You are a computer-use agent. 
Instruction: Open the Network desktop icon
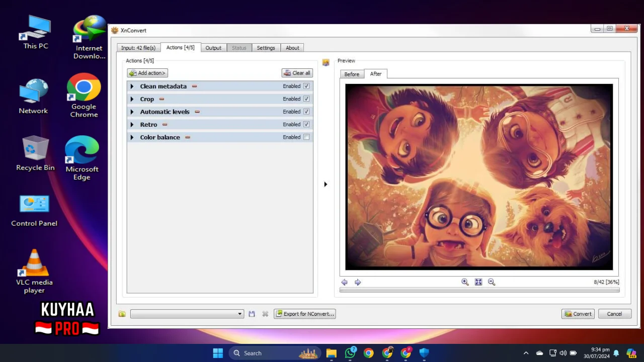pos(33,96)
